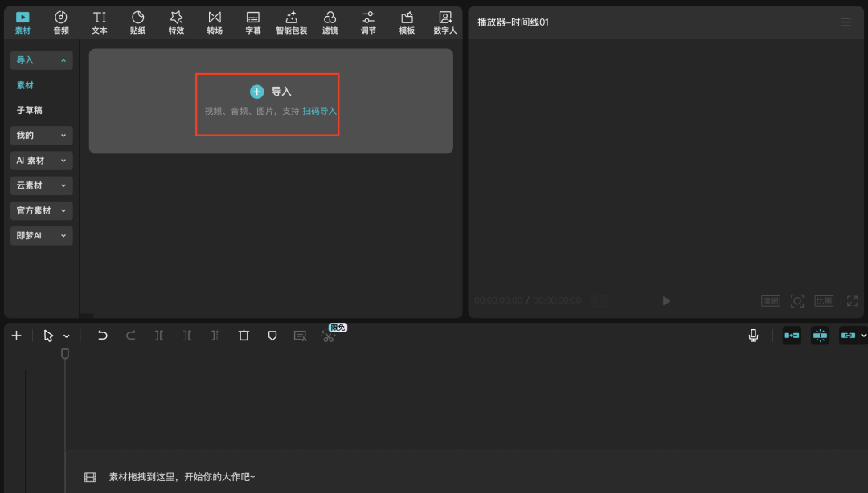Click the microphone record voiceover icon
Viewport: 868px width, 493px height.
pos(753,336)
